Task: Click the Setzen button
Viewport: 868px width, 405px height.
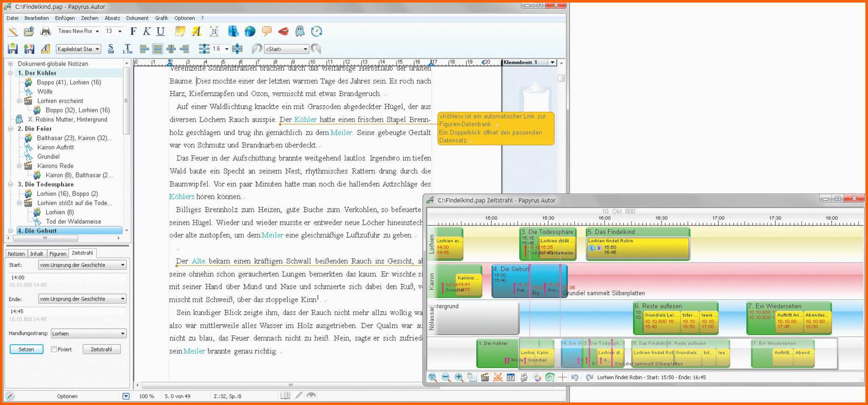Action: 26,349
